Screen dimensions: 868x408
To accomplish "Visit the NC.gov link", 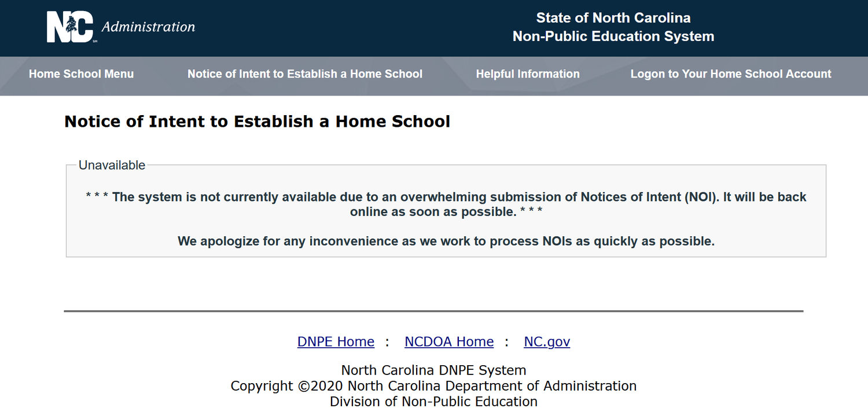I will click(547, 341).
